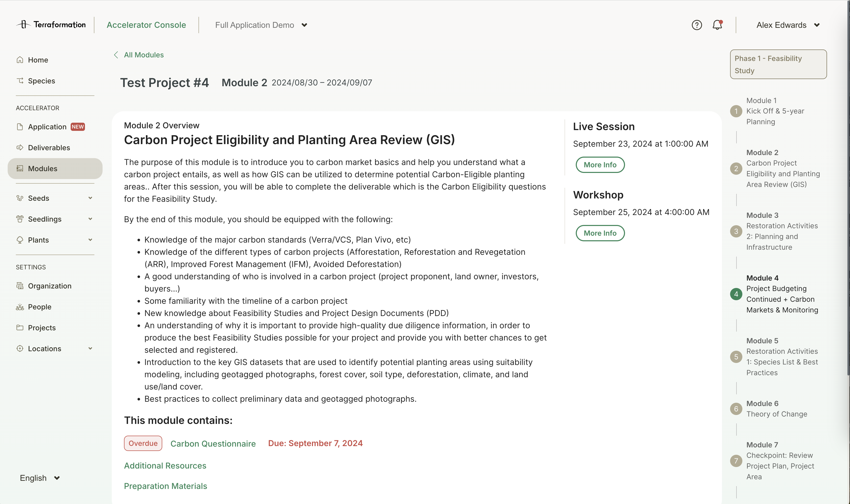Viewport: 850px width, 504px height.
Task: Select the Module 6 step circle
Action: pos(736,409)
